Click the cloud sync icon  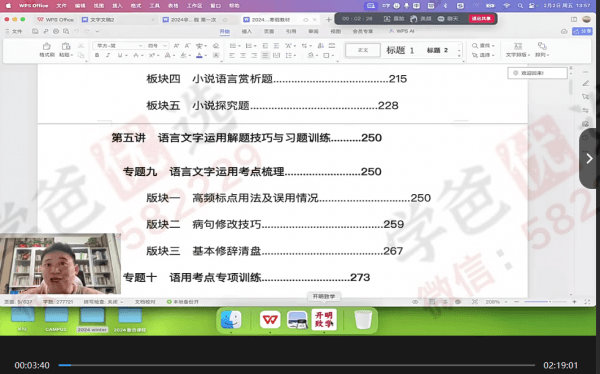coord(564,31)
